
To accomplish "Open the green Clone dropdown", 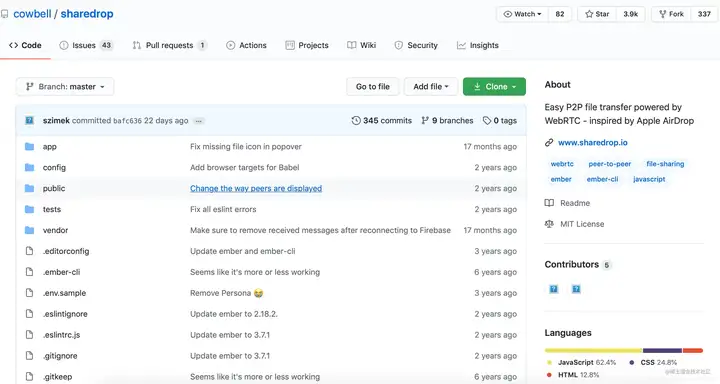I will tap(494, 86).
